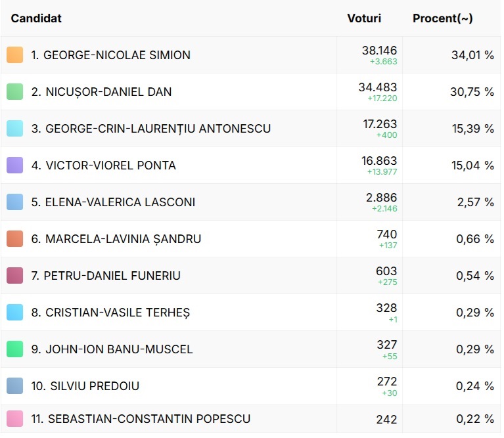504x438 pixels.
Task: Select the blue swatch for Elena-Valerica Lasconi
Action: coord(14,202)
